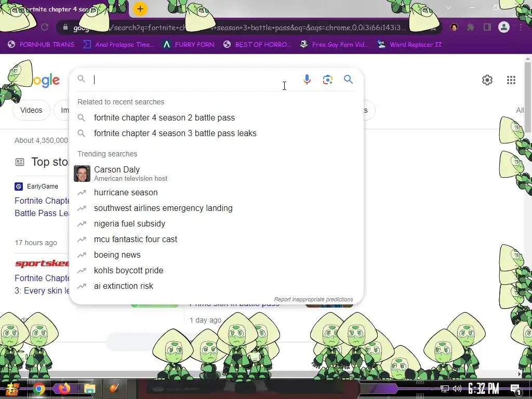This screenshot has width=532, height=399.
Task: Open the Word Replacer II bookmark
Action: coord(410,45)
